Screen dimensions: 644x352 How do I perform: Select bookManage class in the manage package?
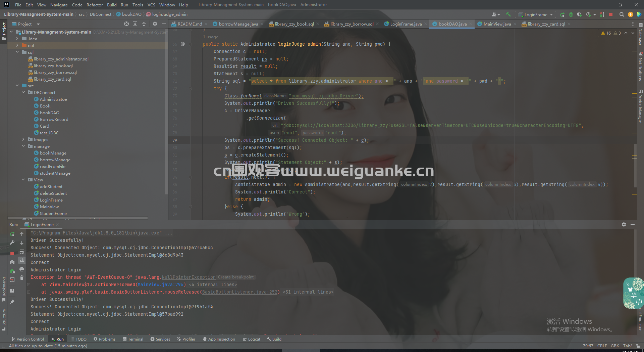(53, 153)
